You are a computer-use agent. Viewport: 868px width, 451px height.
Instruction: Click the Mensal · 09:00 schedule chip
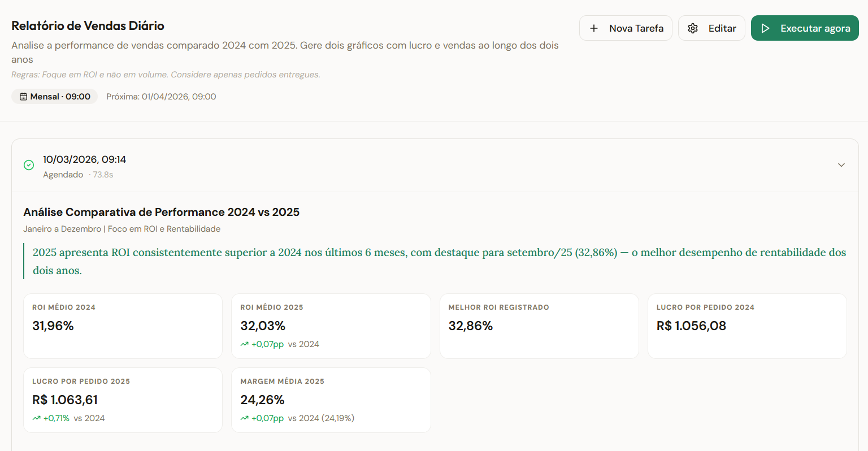coord(54,96)
